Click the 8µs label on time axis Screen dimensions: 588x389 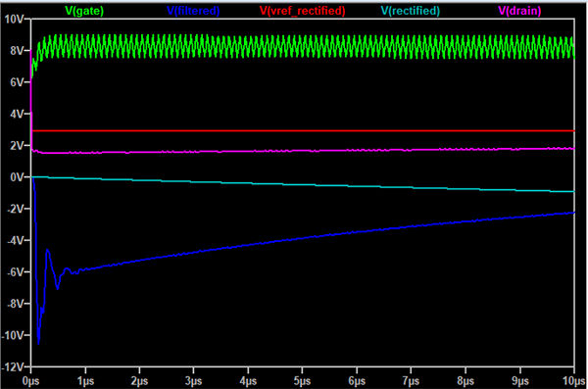[x=465, y=381]
